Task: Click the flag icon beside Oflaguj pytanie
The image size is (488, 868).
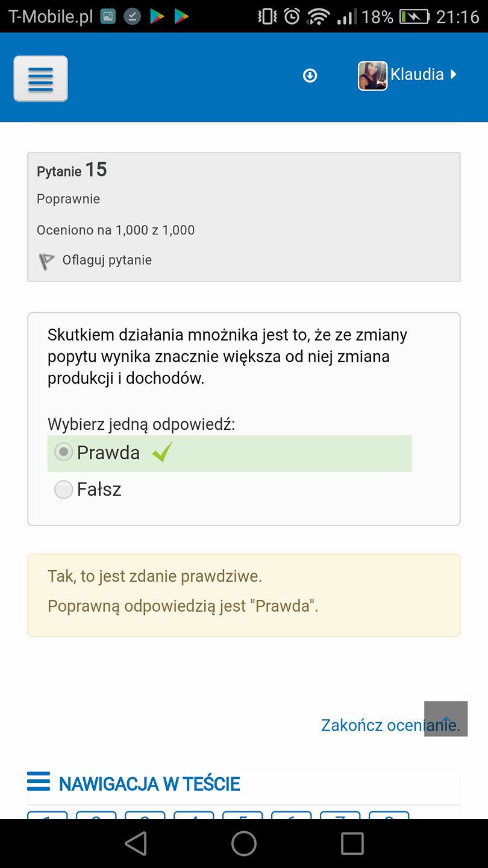Action: tap(46, 261)
